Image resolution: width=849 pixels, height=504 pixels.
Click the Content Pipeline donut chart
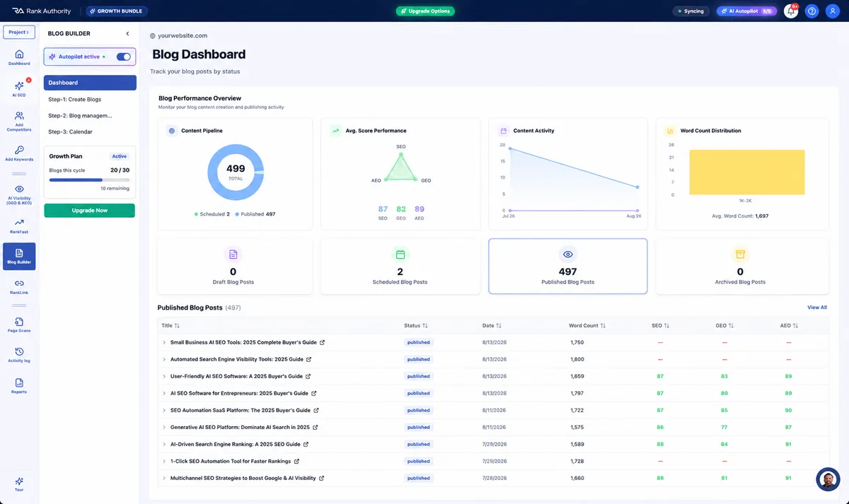pyautogui.click(x=236, y=172)
